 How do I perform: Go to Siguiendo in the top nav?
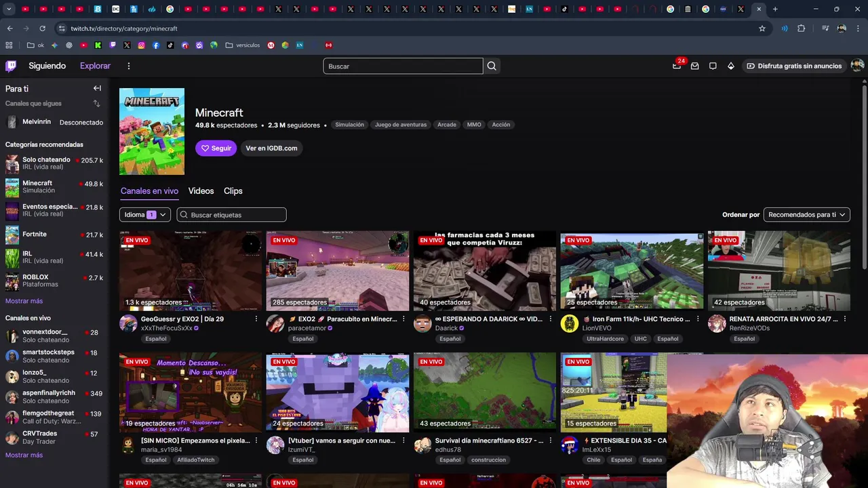47,66
